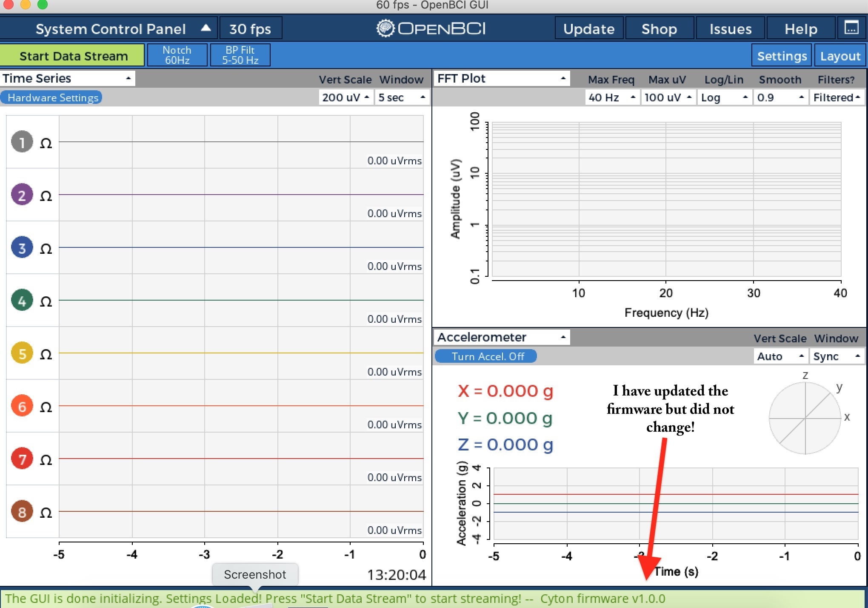The image size is (868, 608).
Task: Open the Shop link
Action: point(659,29)
